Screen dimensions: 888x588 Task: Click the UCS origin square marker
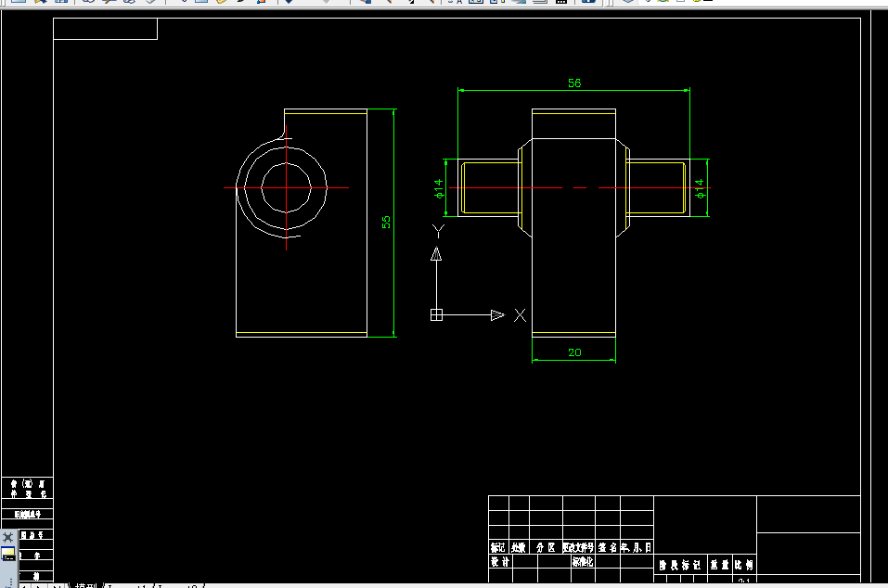436,314
